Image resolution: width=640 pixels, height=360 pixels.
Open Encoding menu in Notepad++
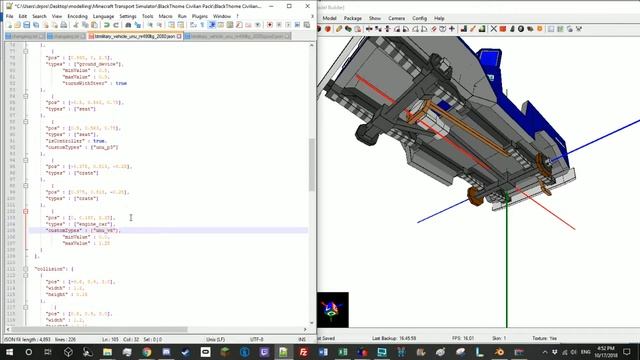78,16
